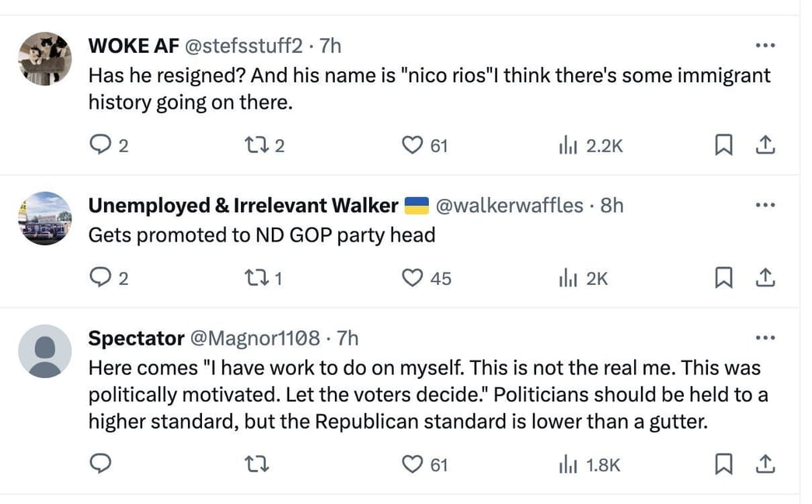
Task: View the 2.2K views count
Action: (604, 144)
